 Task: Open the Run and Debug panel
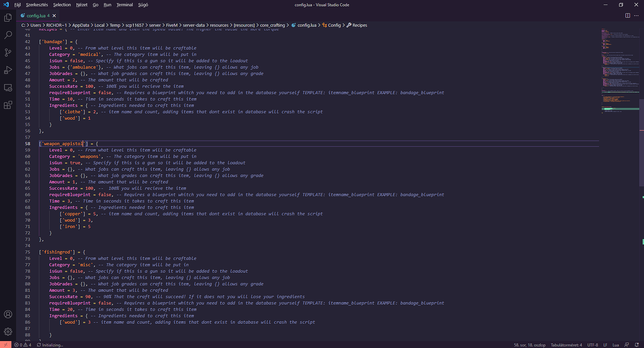[x=7, y=70]
